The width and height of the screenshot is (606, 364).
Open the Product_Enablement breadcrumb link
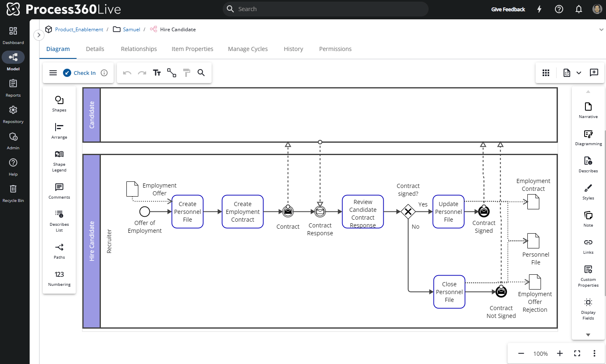pos(79,30)
